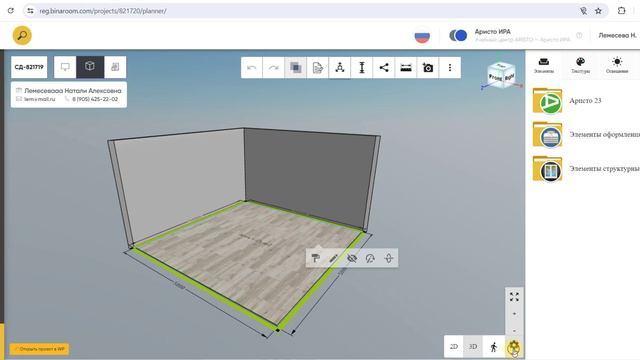Click the browser address bar URL
The image size is (640, 360).
click(103, 11)
